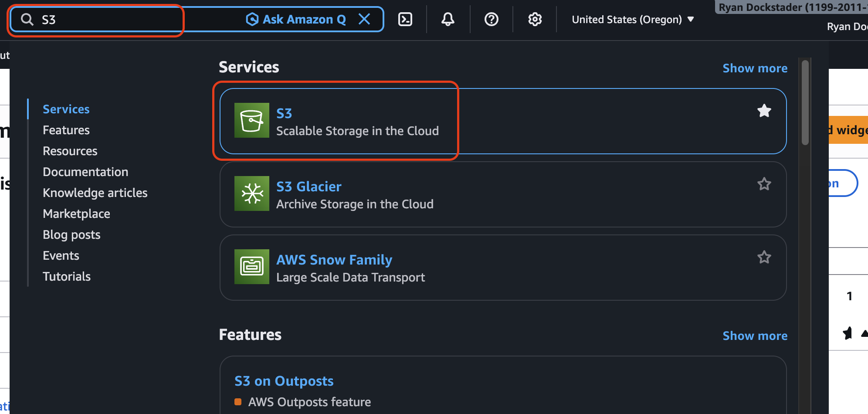The image size is (868, 414).
Task: Unfavorite S3 using the filled star
Action: [764, 111]
